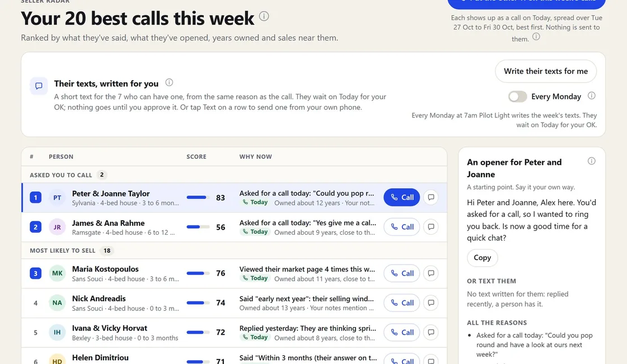
Task: Select the "OR TEXT THEM" heading
Action: click(492, 281)
